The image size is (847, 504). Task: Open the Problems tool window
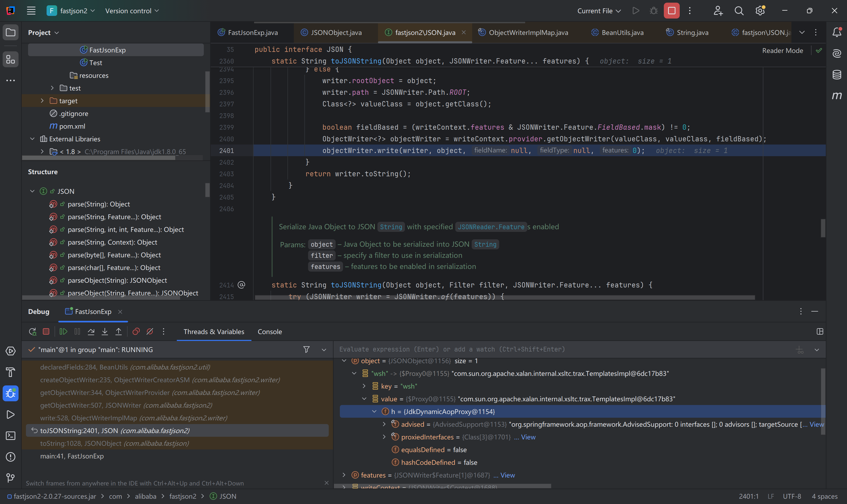click(x=11, y=457)
